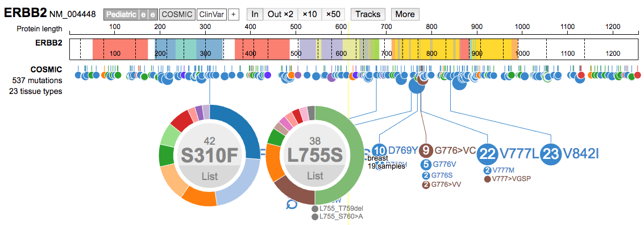This screenshot has width=644, height=225.
Task: Toggle the ClinVar dataset button
Action: [x=211, y=14]
